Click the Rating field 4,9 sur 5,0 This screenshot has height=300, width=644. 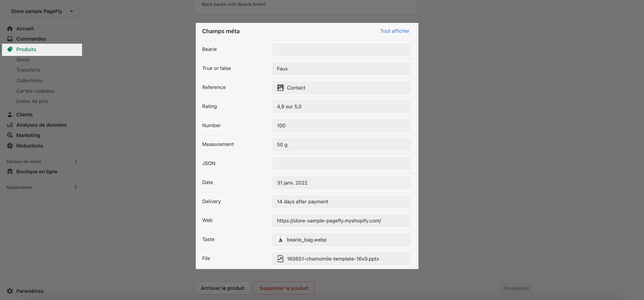tap(342, 107)
